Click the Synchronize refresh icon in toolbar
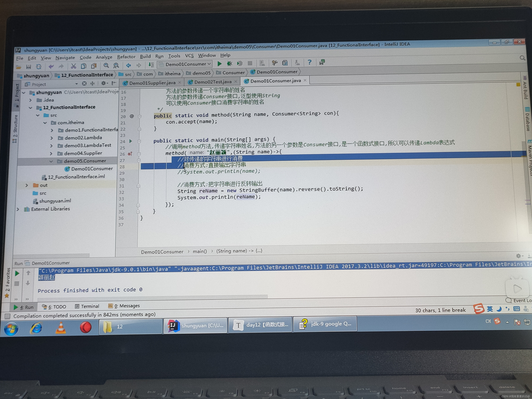 [39, 66]
